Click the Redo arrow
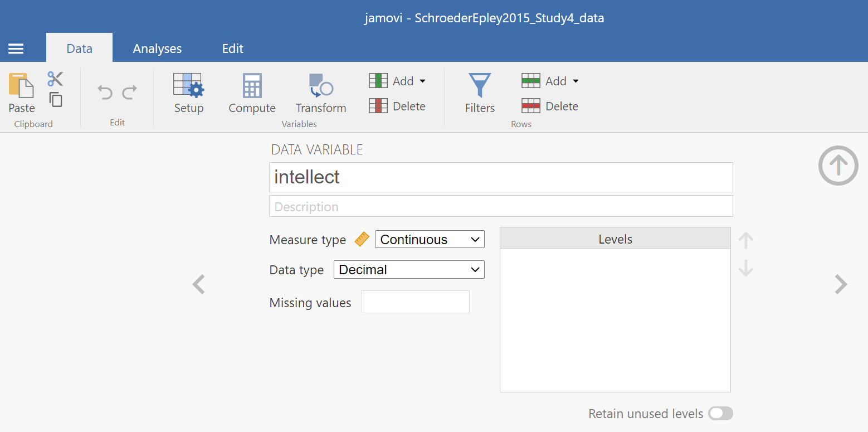This screenshot has height=432, width=868. click(x=130, y=92)
